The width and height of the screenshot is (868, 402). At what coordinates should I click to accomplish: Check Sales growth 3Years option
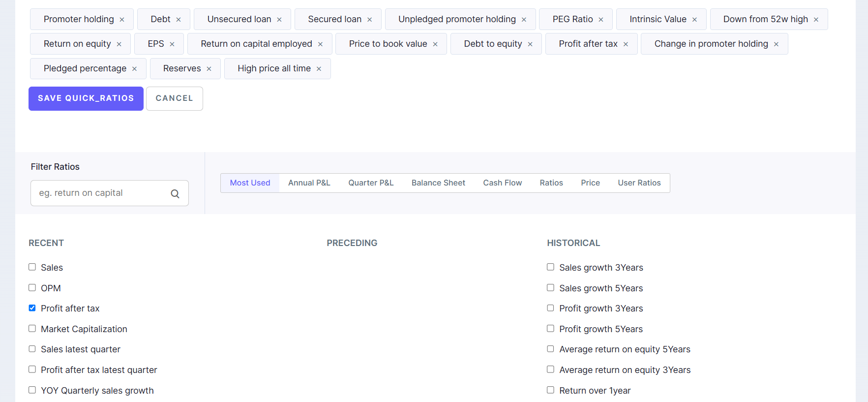[550, 267]
